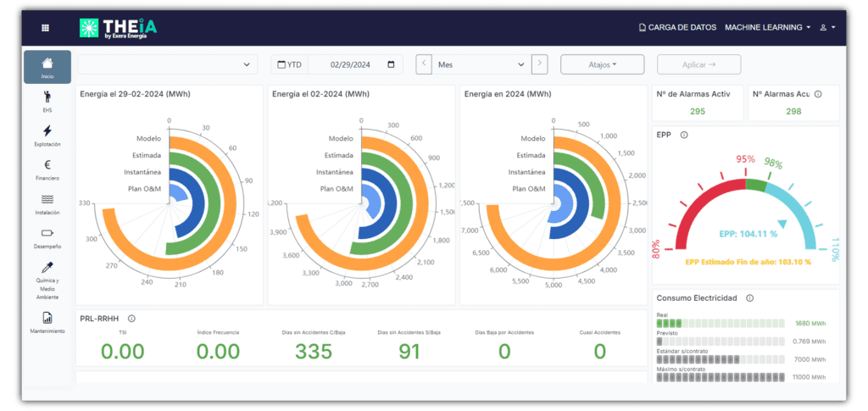Click info icon beside EPP title
Viewport: 868px width, 411px height.
[684, 135]
